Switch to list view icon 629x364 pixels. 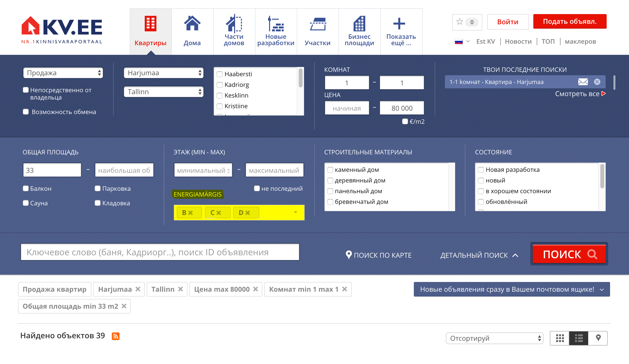point(579,338)
